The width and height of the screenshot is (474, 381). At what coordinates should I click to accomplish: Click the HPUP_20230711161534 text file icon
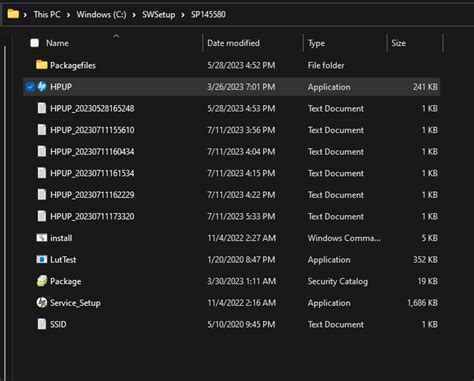pyautogui.click(x=42, y=173)
